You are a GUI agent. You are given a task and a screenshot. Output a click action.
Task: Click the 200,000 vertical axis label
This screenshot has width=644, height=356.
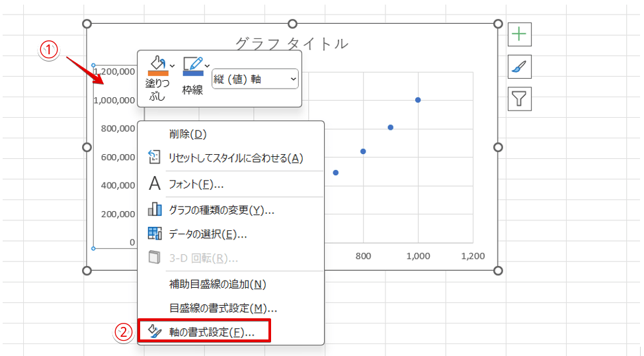pos(118,214)
